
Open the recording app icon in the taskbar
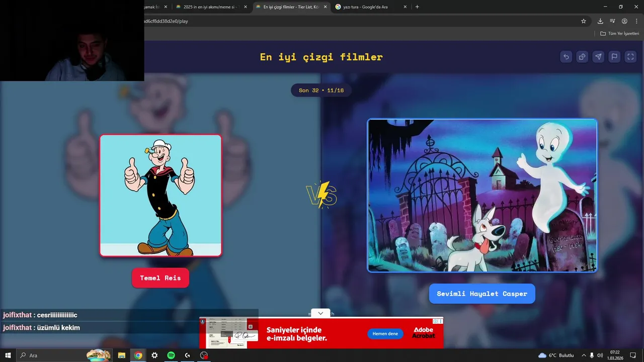[204, 355]
